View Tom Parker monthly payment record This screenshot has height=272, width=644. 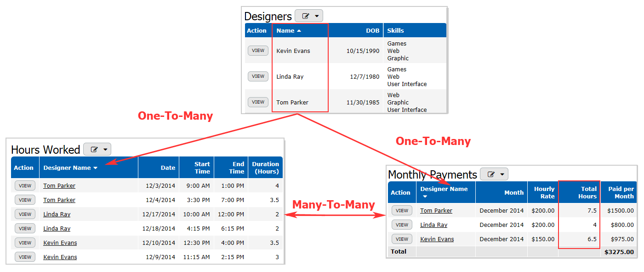[402, 210]
